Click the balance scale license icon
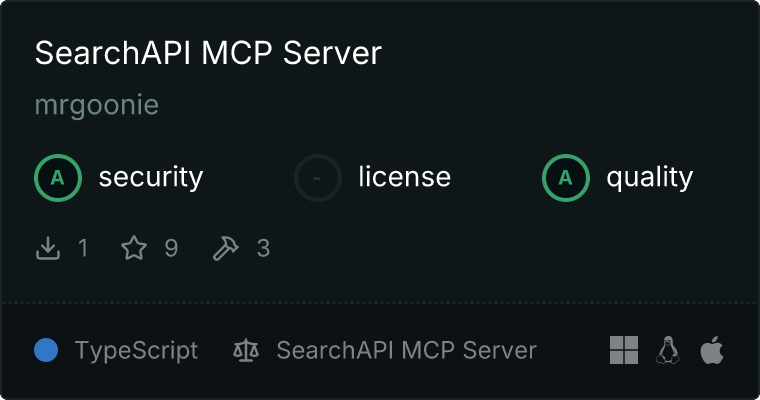The height and width of the screenshot is (400, 760). click(x=246, y=351)
